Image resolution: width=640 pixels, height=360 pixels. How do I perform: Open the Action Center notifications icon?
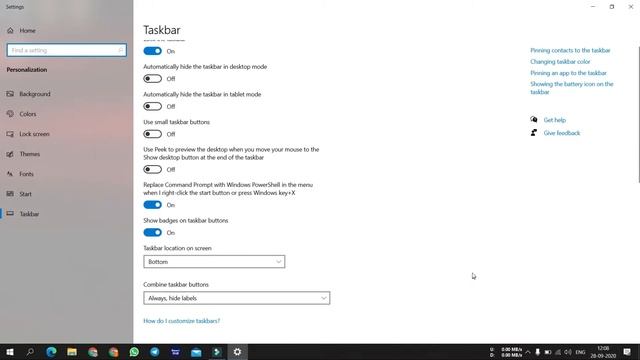[627, 352]
